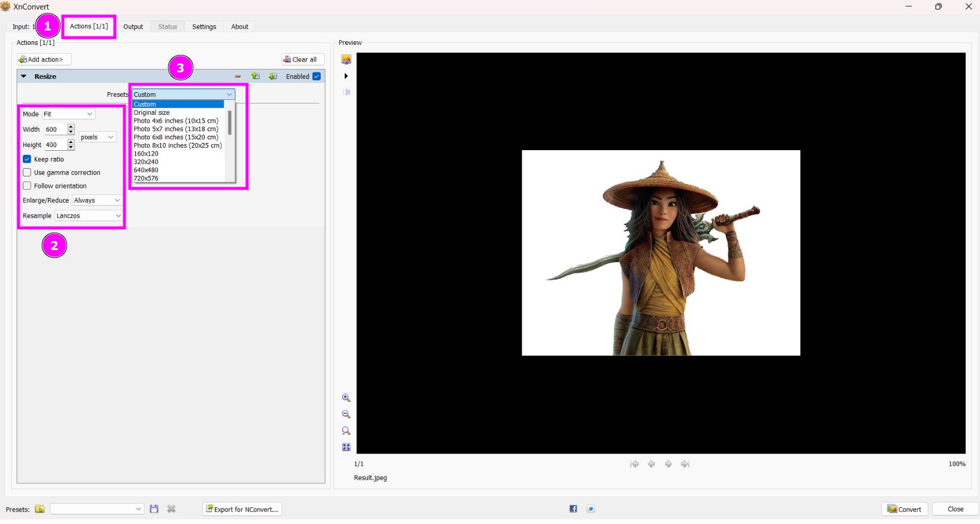Choose Original size from the presets list
The image size is (980, 524).
151,112
